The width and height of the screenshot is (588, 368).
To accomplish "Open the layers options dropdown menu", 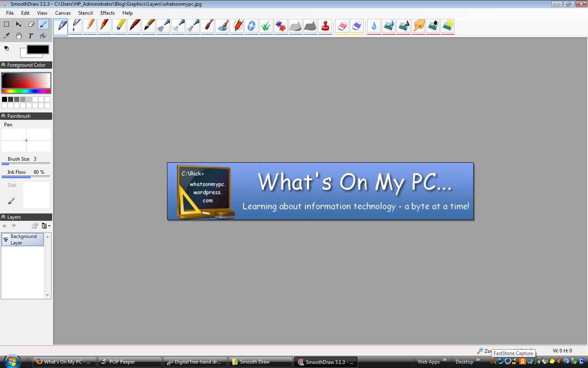I will tap(46, 226).
